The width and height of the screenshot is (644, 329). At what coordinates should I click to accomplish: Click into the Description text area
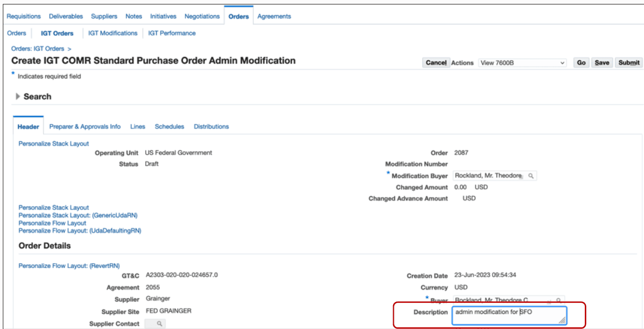coord(510,315)
